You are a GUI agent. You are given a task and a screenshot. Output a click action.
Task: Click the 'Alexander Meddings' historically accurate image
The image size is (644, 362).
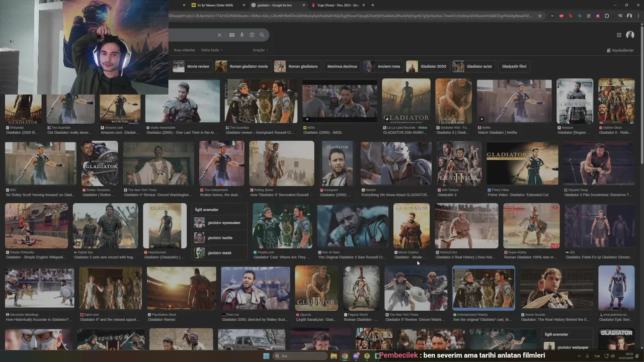[x=39, y=288]
